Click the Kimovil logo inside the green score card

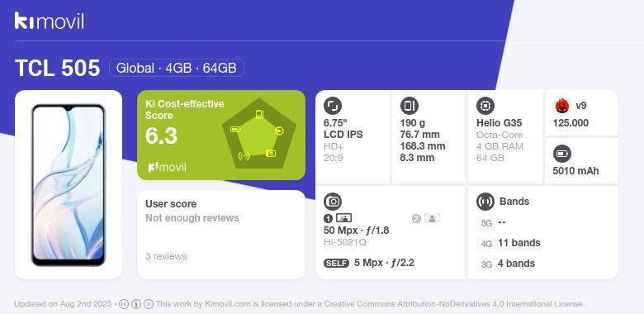click(167, 167)
